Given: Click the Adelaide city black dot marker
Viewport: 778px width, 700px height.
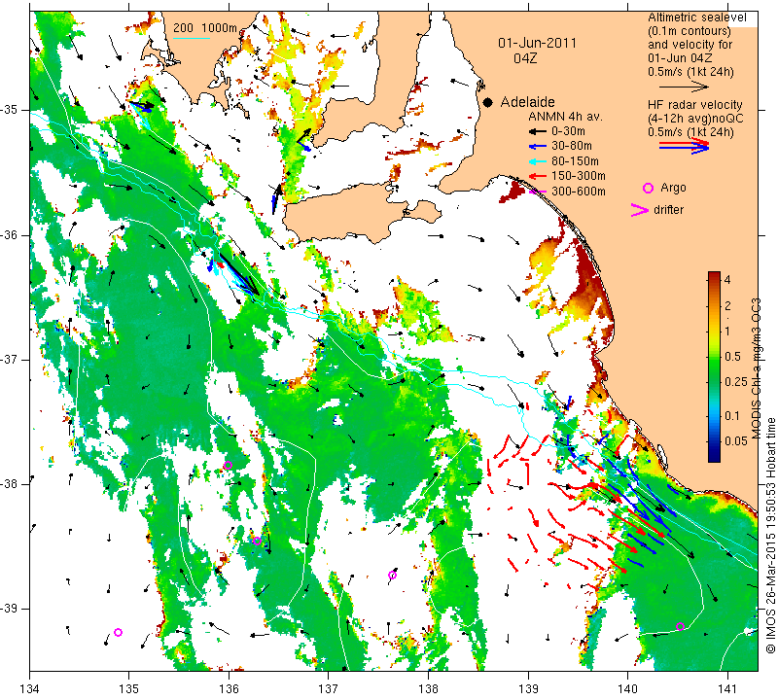Looking at the screenshot, I should [x=488, y=102].
